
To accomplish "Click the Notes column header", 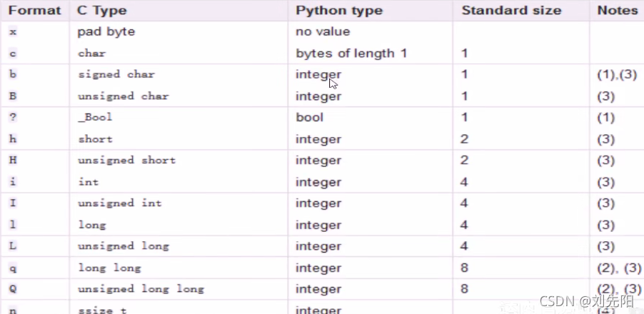I will pos(618,11).
